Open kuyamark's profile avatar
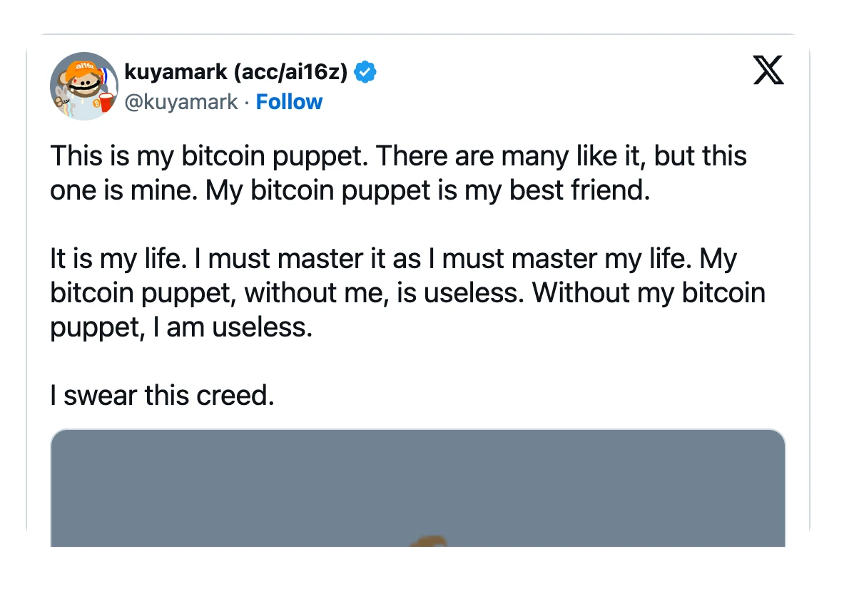859x616 pixels. click(x=83, y=86)
